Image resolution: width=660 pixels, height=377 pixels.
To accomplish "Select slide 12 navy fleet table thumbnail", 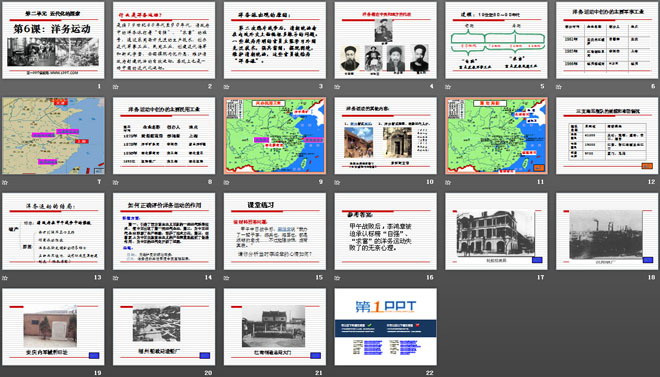I will tap(607, 136).
